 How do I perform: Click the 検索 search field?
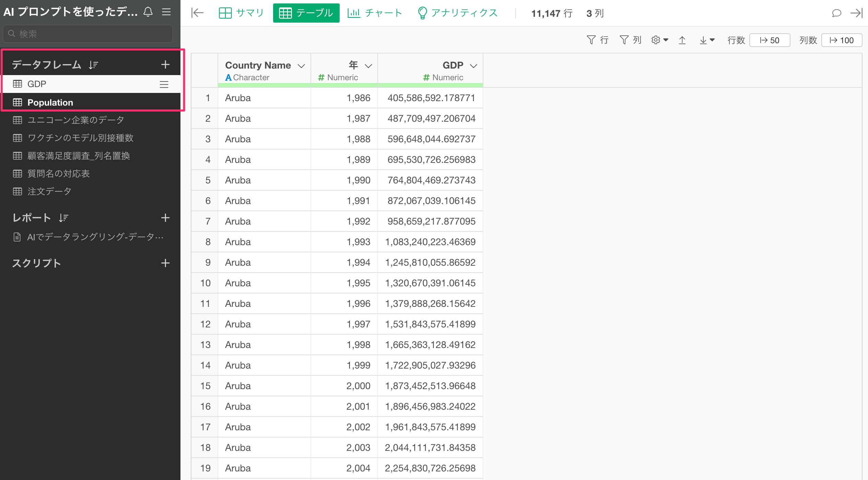(88, 34)
